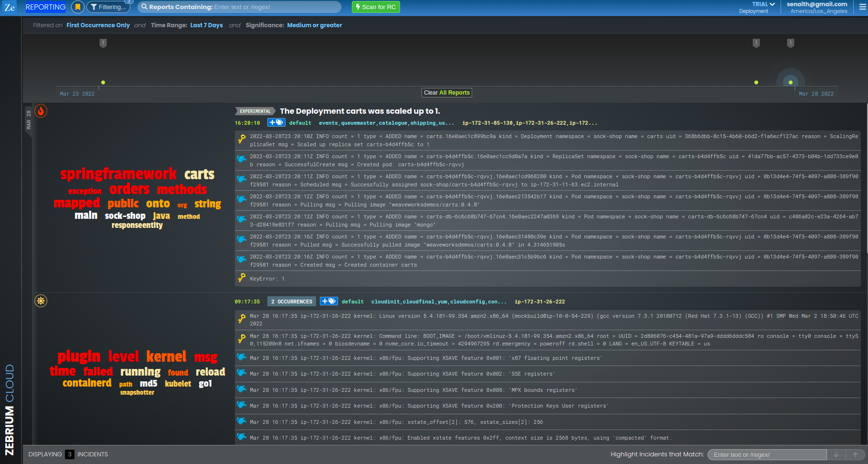
Task: Click the bird icon on the x87 floating point line
Action: tap(242, 357)
